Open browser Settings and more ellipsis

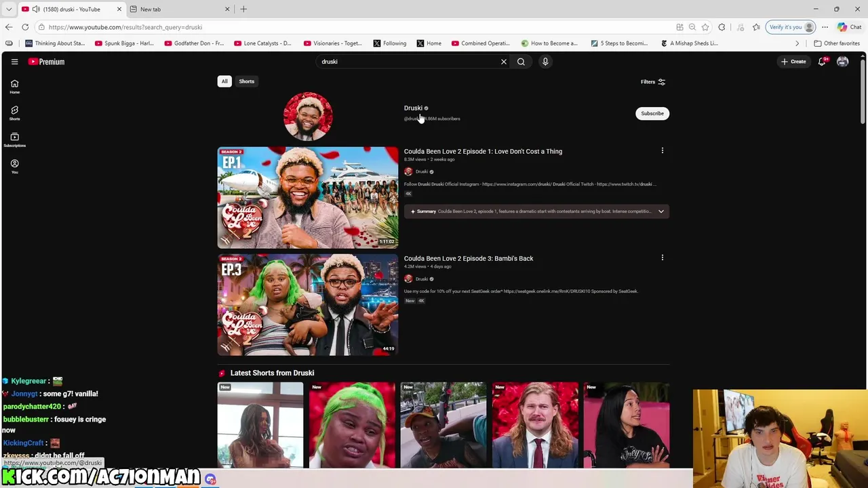click(x=825, y=27)
